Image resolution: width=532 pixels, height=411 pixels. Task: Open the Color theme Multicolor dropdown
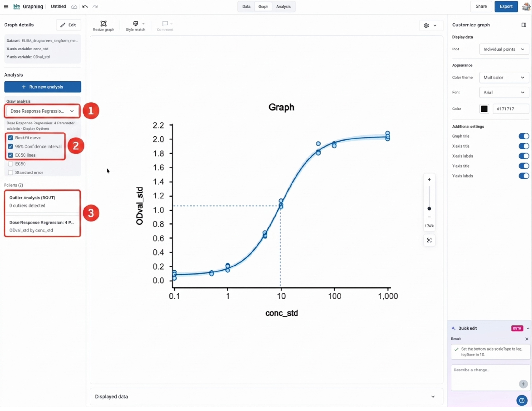point(504,77)
